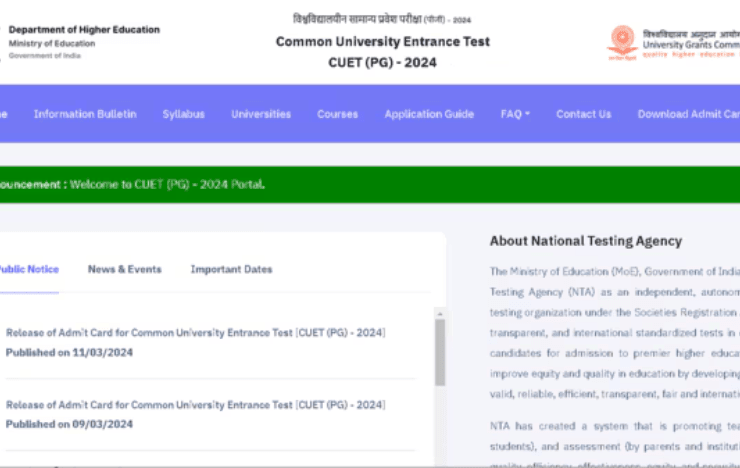The width and height of the screenshot is (740, 468).
Task: Switch to the Public Notice tab
Action: 29,269
